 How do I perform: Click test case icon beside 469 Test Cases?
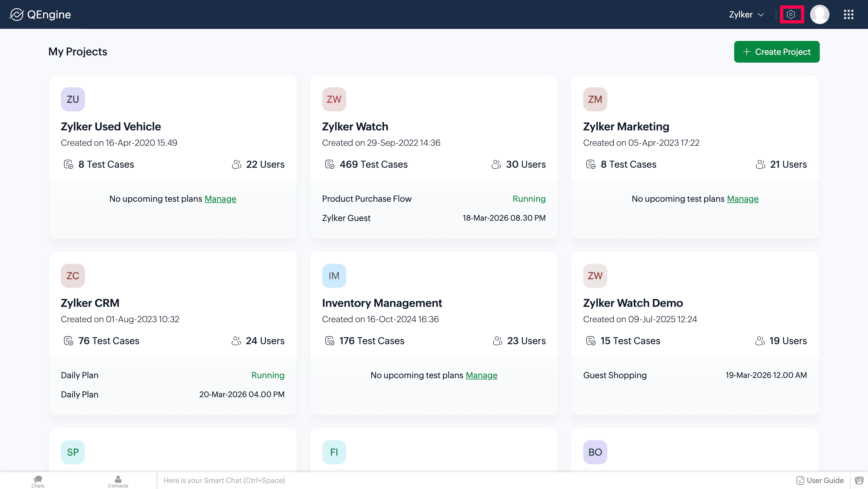(x=329, y=164)
